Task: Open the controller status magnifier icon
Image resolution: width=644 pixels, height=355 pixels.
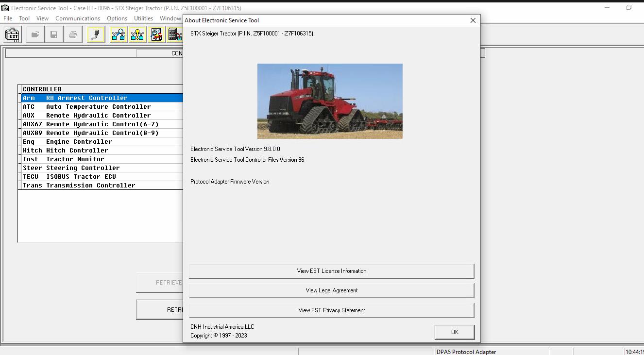Action: (119, 34)
